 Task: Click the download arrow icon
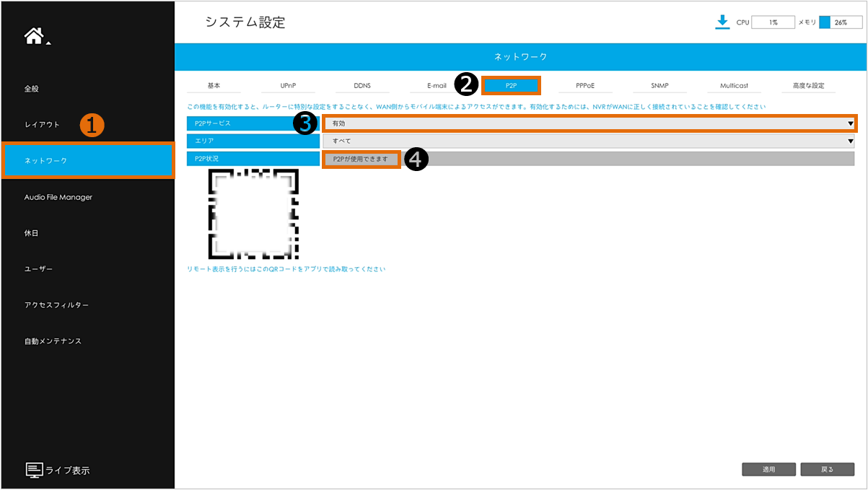[x=722, y=22]
